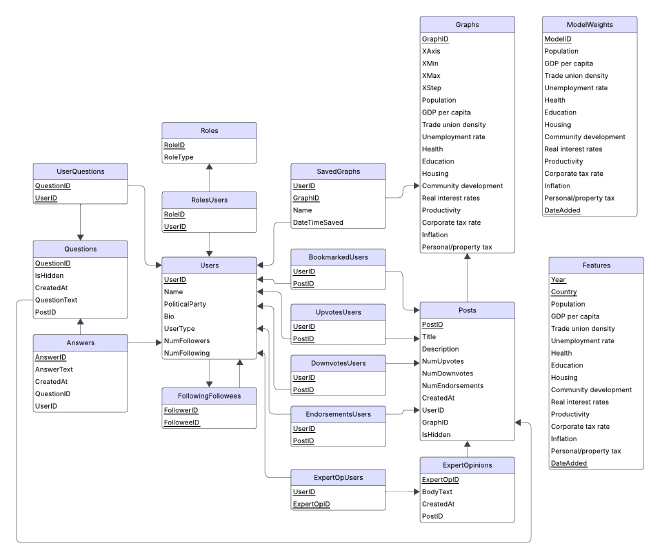
Task: Select the FollowingFollowees table header
Action: click(208, 395)
